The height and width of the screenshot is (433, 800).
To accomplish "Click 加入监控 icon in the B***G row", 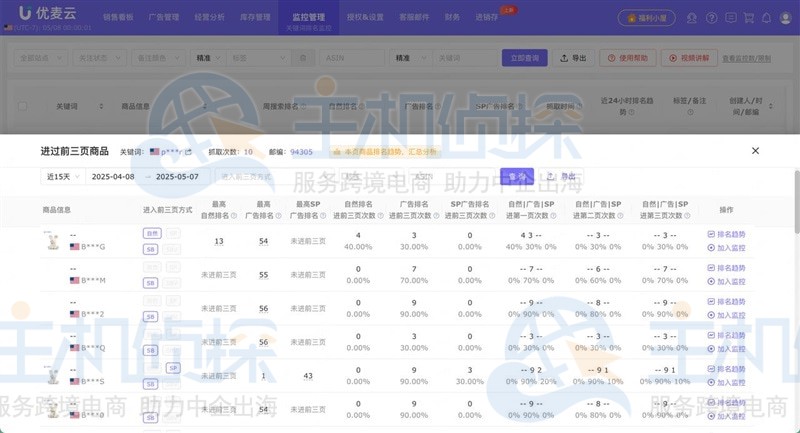I will 711,248.
